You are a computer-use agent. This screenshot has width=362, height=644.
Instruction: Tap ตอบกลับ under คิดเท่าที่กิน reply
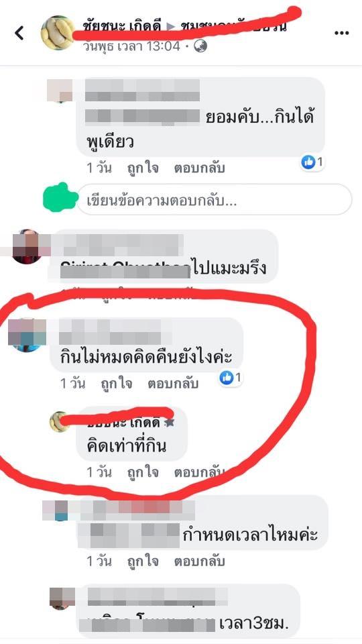tap(200, 472)
